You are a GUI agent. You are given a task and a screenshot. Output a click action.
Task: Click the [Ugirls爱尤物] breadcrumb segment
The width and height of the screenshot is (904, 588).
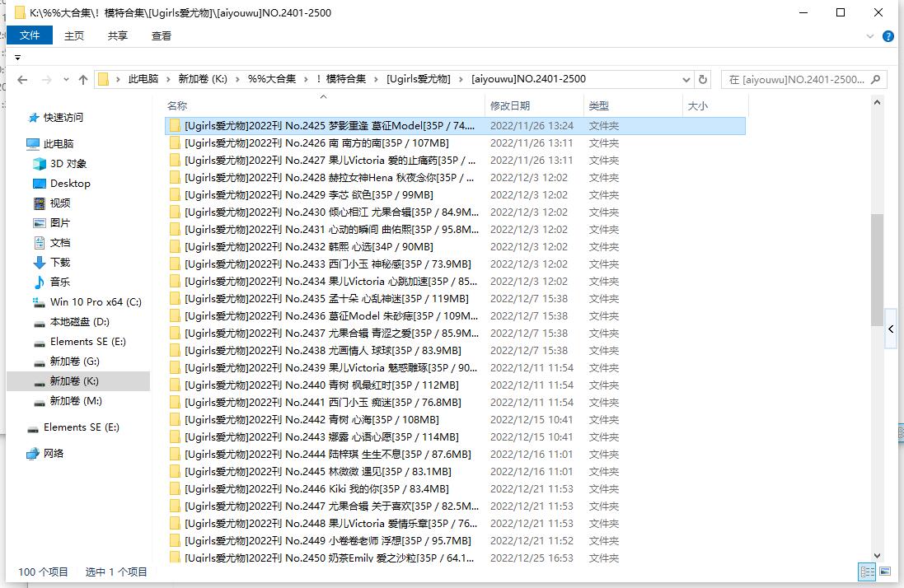(x=419, y=79)
